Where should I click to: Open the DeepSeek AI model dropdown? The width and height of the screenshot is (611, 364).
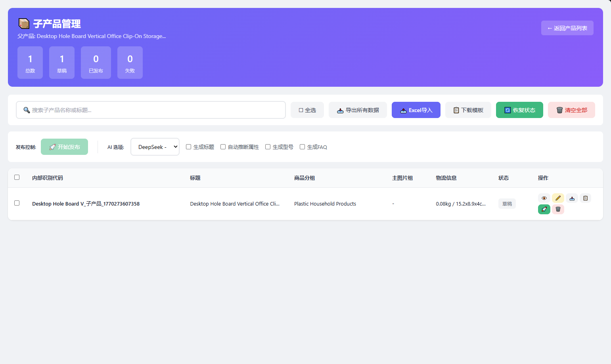point(155,147)
